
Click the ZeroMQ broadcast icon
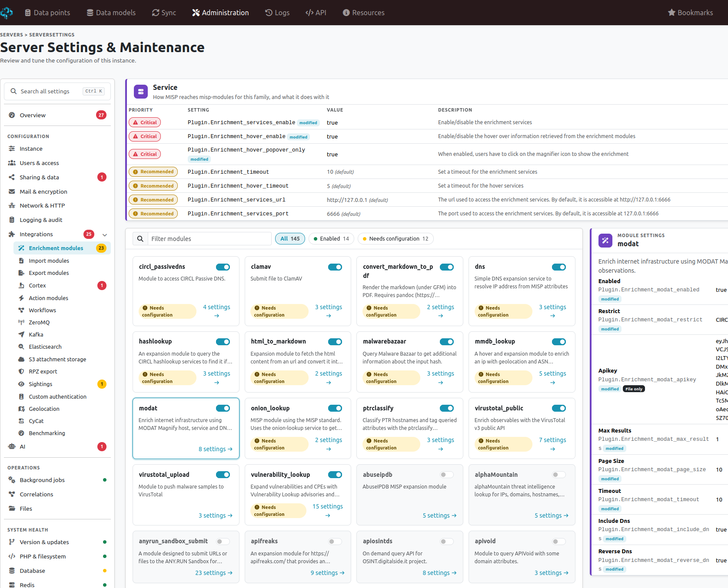(21, 322)
